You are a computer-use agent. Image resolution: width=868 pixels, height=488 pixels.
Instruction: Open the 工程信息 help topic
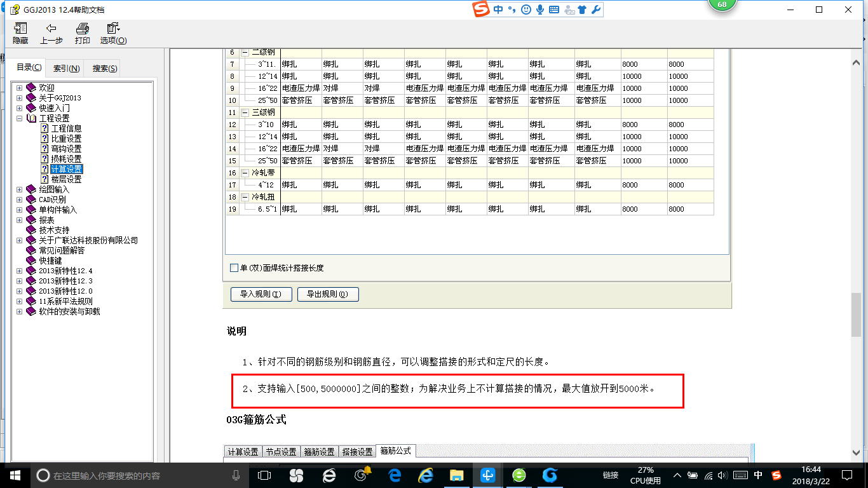click(x=66, y=128)
